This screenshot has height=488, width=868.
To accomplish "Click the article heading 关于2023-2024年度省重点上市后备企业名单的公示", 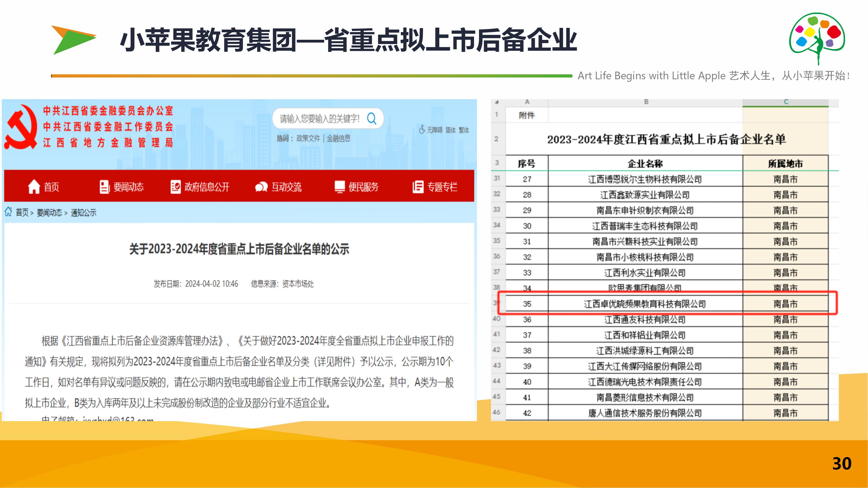I will click(239, 249).
